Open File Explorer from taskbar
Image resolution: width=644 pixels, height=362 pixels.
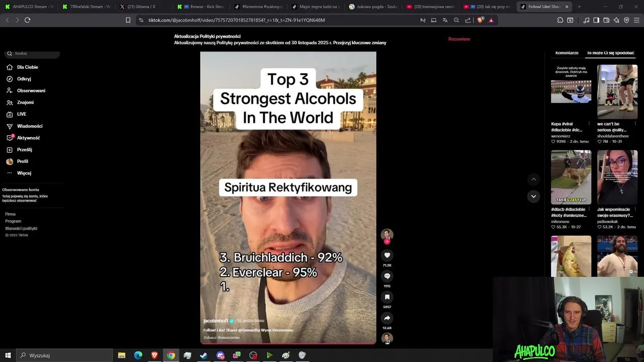[x=122, y=355]
